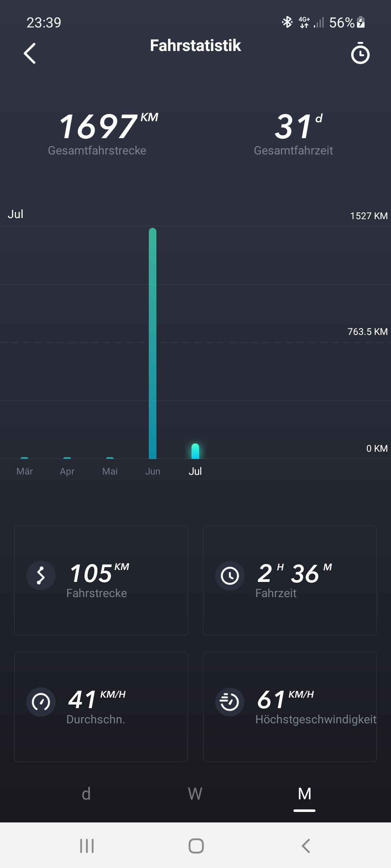Viewport: 391px width, 868px height.
Task: Tap the average speed gauge icon
Action: tap(41, 702)
